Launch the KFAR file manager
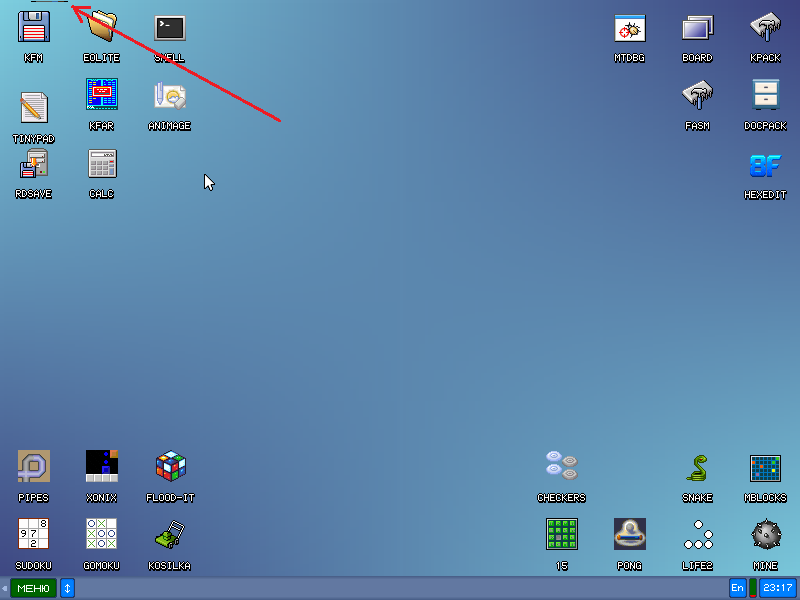 pos(101,95)
